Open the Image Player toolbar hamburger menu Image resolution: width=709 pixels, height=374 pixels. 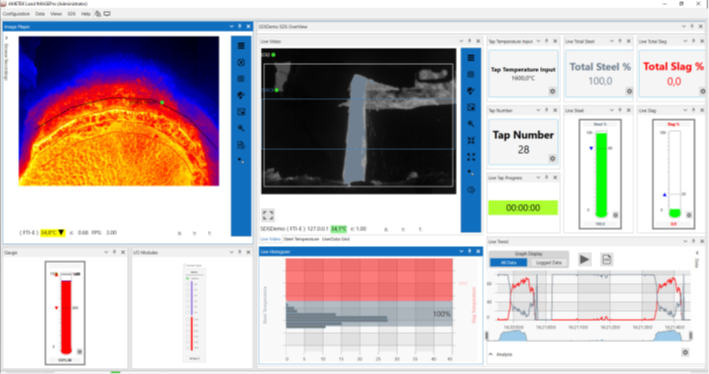coord(241,46)
